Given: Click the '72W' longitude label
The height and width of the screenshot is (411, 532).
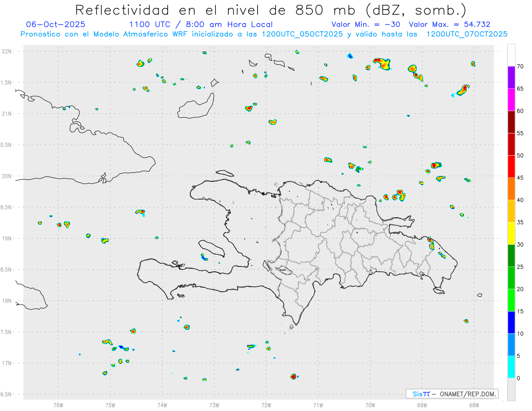Looking at the screenshot, I should (x=266, y=405).
